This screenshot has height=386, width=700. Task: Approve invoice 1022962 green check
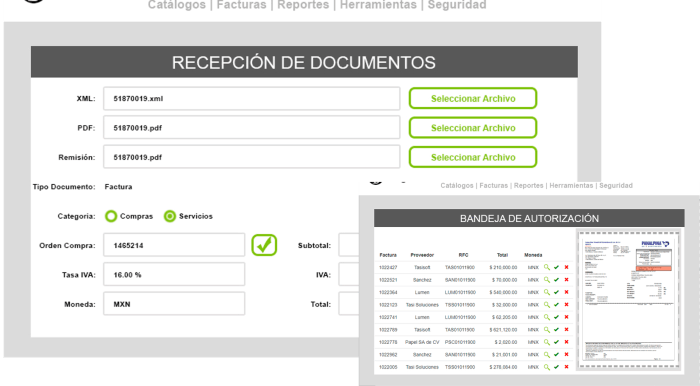556,355
